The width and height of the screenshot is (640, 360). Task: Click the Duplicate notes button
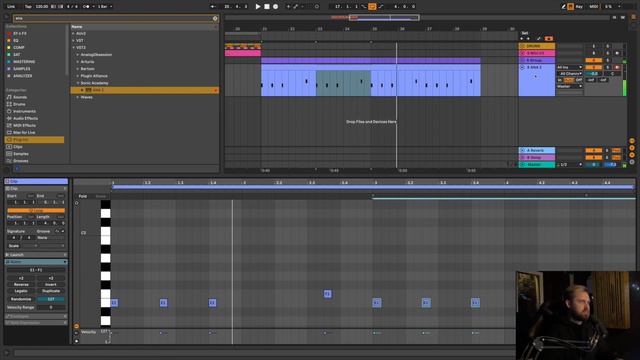pyautogui.click(x=51, y=291)
